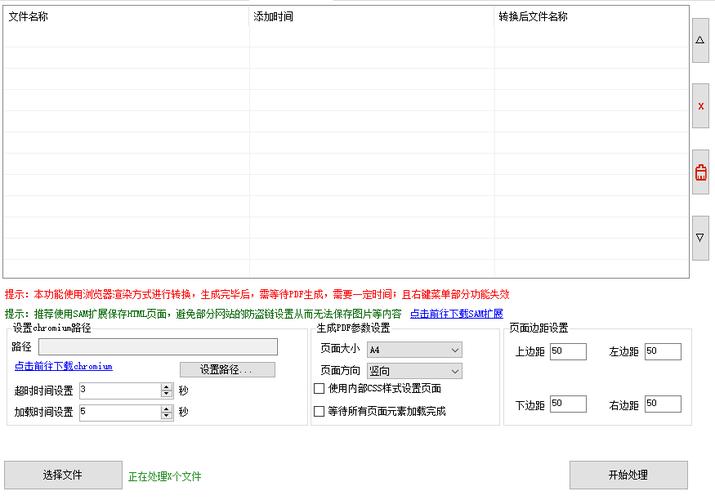Click the 页面边距设置 group label

pos(539,328)
